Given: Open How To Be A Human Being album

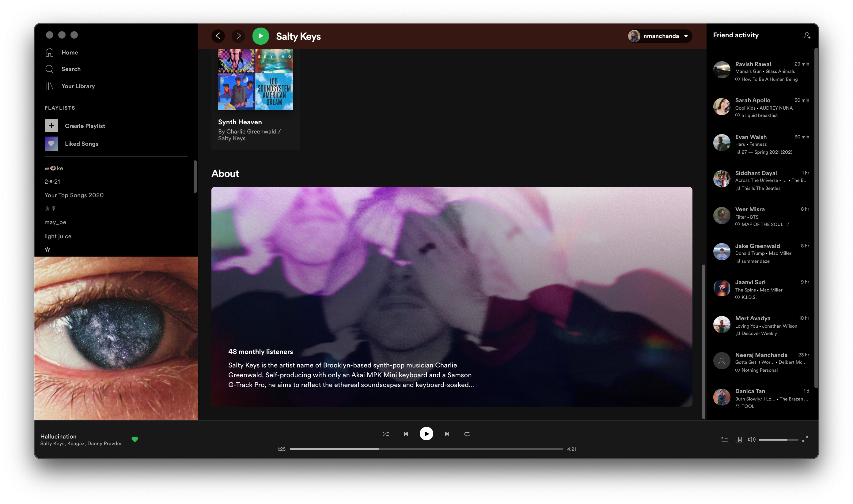Looking at the screenshot, I should click(x=769, y=79).
